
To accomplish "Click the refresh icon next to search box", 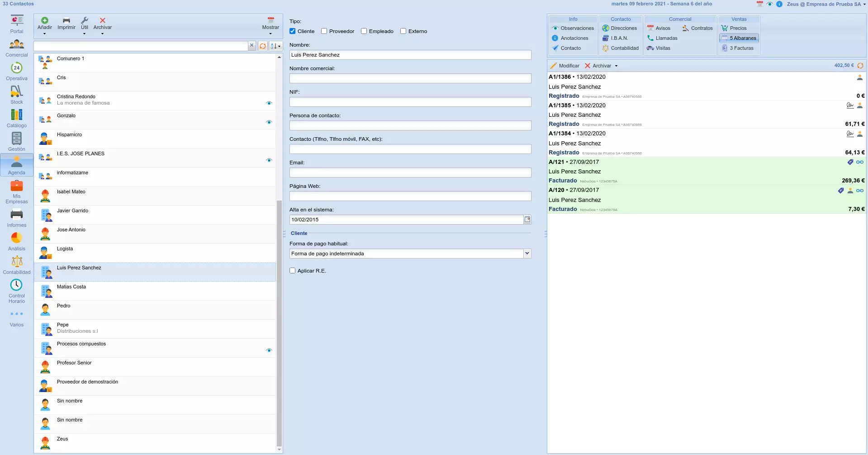I will click(x=263, y=46).
